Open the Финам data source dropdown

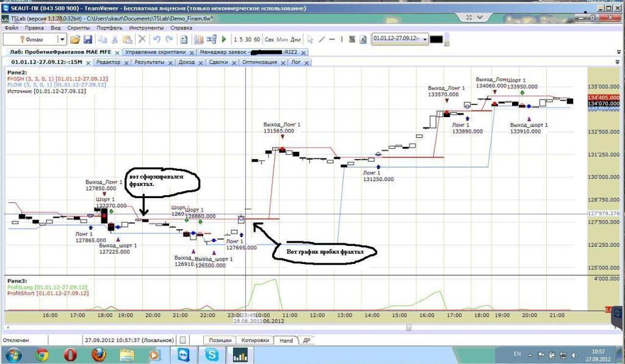[62, 39]
